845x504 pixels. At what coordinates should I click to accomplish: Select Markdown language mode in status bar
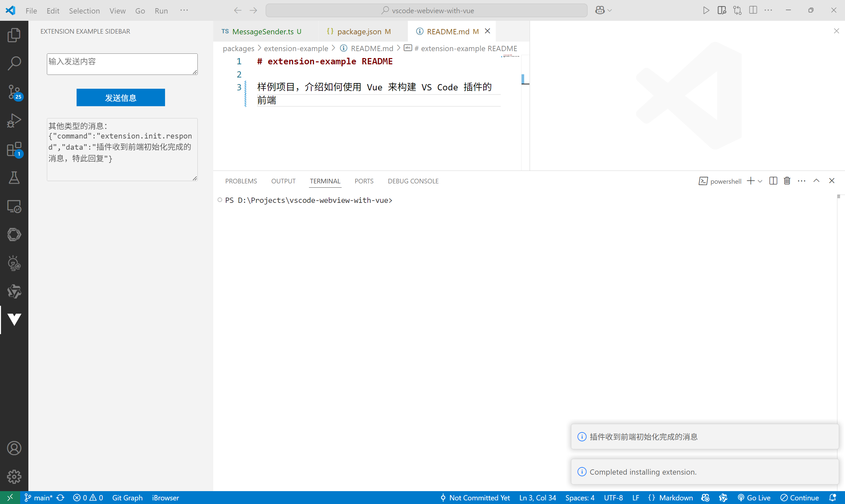[675, 497]
